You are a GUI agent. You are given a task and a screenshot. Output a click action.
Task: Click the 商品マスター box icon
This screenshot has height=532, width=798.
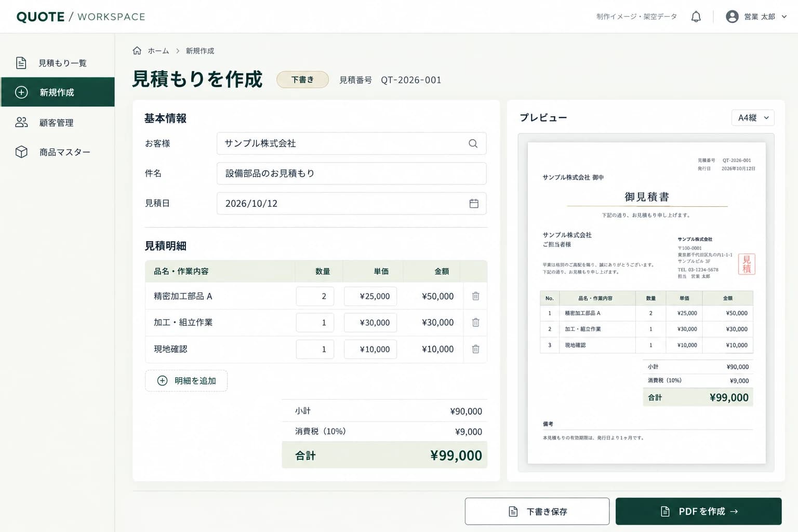click(21, 152)
